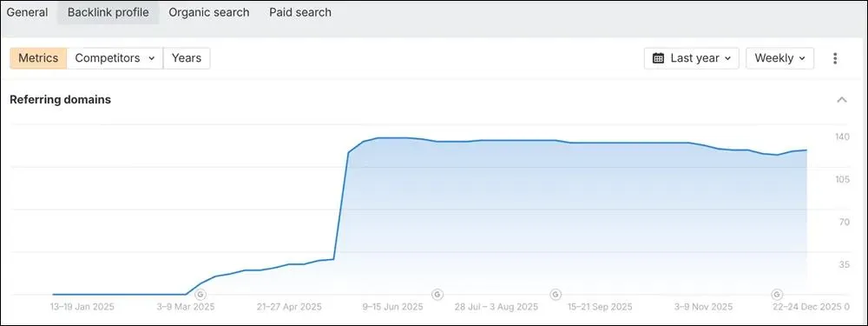This screenshot has width=868, height=326.
Task: Open the Competitors dropdown
Action: pyautogui.click(x=115, y=58)
